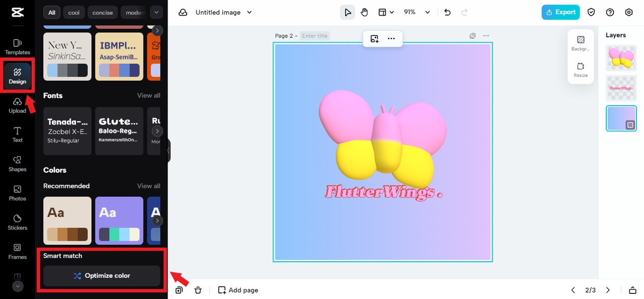644x299 pixels.
Task: Click the 2/3 page indicator
Action: coord(590,290)
